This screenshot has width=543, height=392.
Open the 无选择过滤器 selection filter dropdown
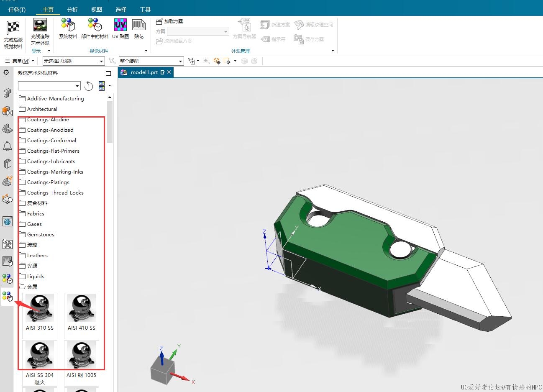tap(74, 61)
